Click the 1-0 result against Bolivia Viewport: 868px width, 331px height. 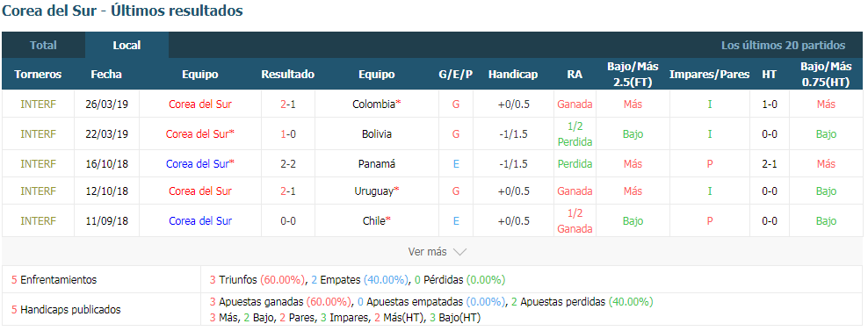[x=288, y=134]
